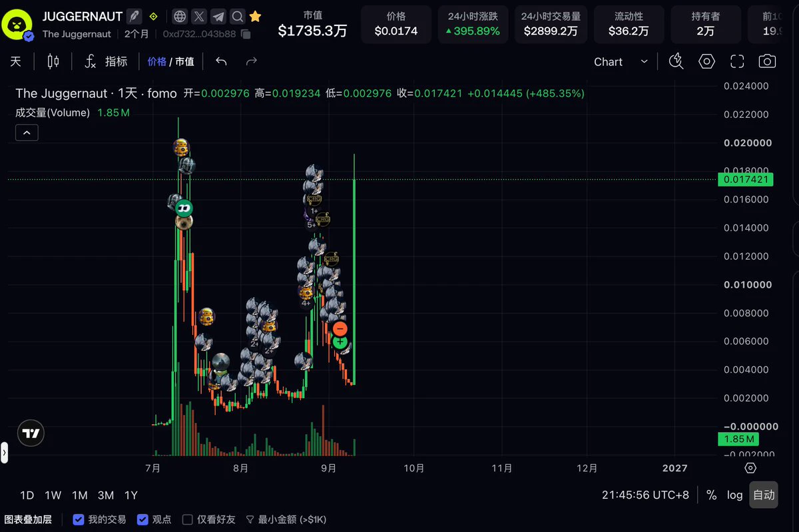
Task: Click the TradingView logo on chart
Action: click(31, 433)
